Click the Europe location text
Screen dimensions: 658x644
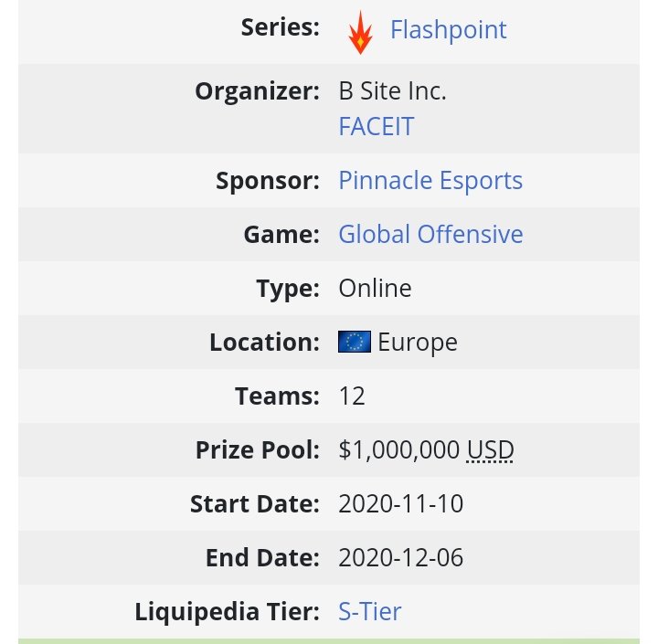(418, 343)
